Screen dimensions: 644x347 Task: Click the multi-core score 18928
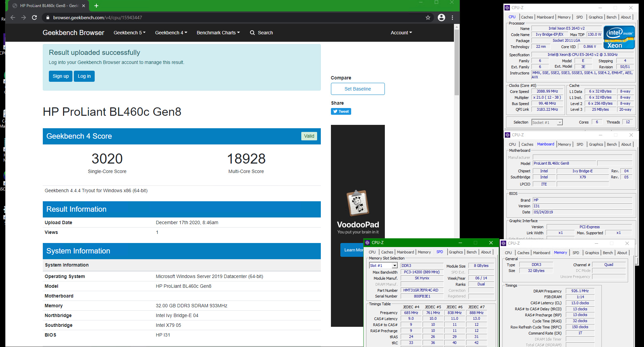click(x=246, y=159)
